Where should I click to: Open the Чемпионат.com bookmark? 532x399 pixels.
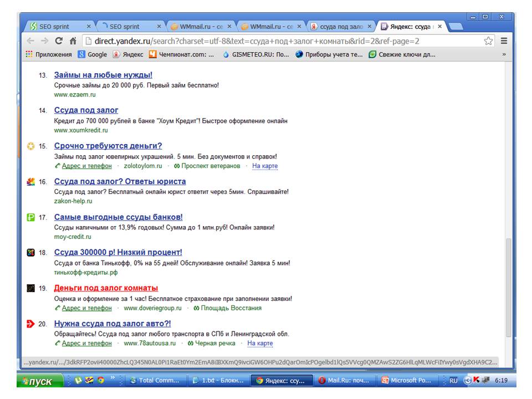[x=182, y=54]
